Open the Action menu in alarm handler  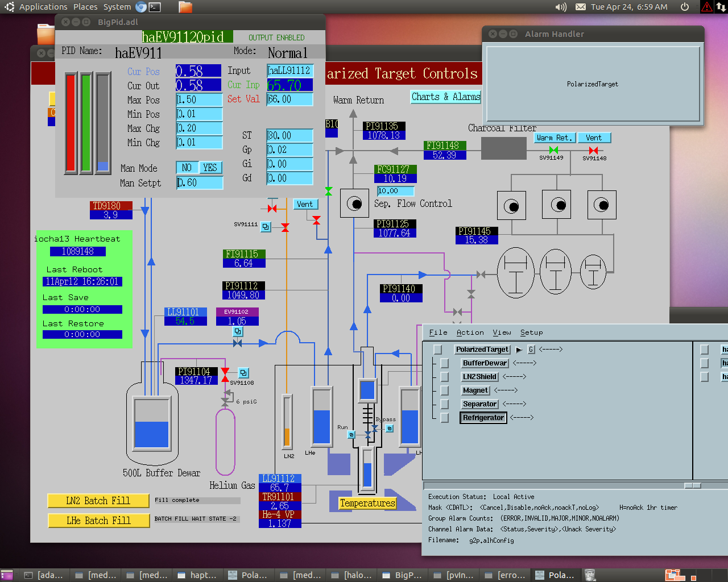tap(470, 332)
